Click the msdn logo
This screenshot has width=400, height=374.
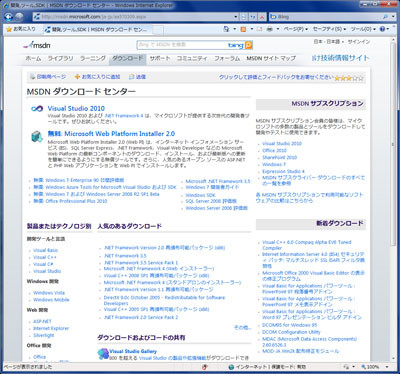click(37, 45)
